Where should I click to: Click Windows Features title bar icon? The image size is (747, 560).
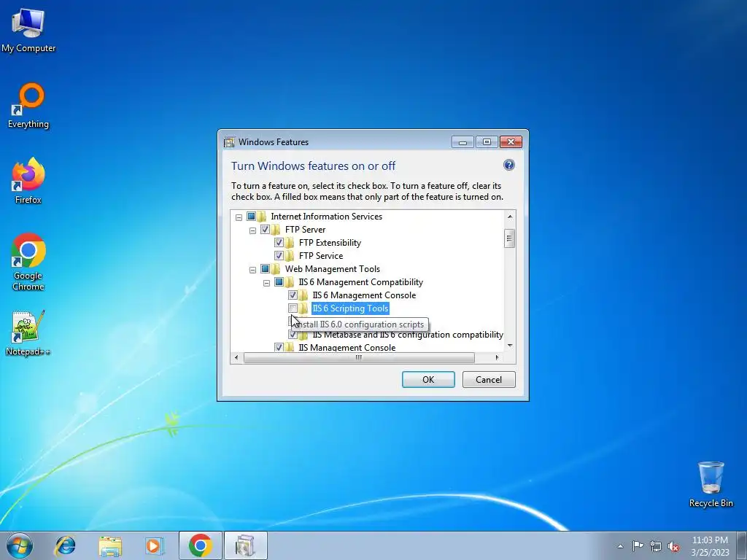click(x=229, y=142)
